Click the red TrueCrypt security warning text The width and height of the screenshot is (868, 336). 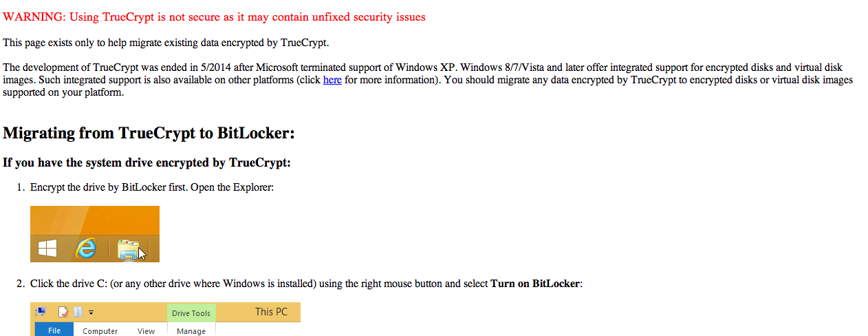214,17
